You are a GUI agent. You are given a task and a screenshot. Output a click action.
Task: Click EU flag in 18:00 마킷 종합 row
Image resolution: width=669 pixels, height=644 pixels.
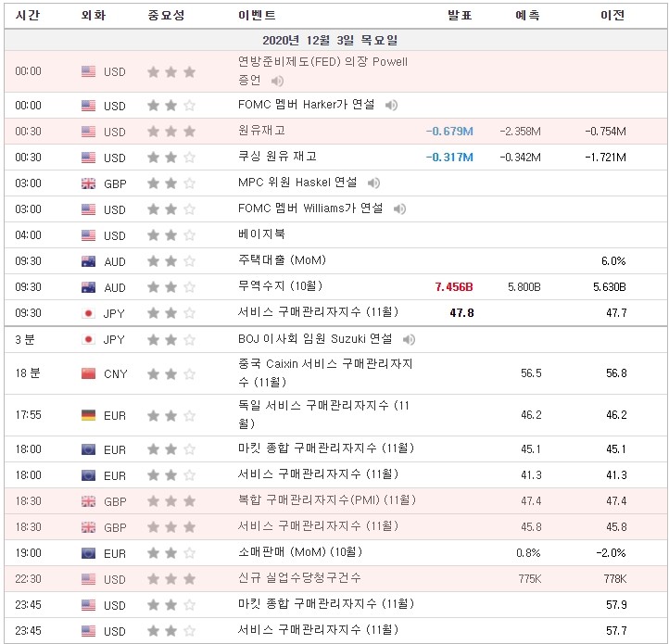pos(88,449)
